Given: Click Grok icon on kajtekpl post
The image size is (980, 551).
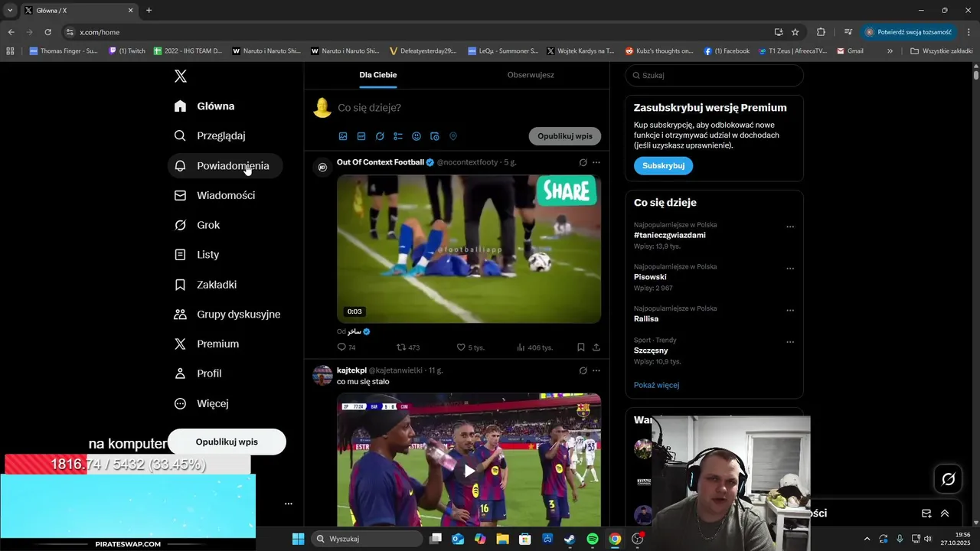Looking at the screenshot, I should tap(583, 370).
